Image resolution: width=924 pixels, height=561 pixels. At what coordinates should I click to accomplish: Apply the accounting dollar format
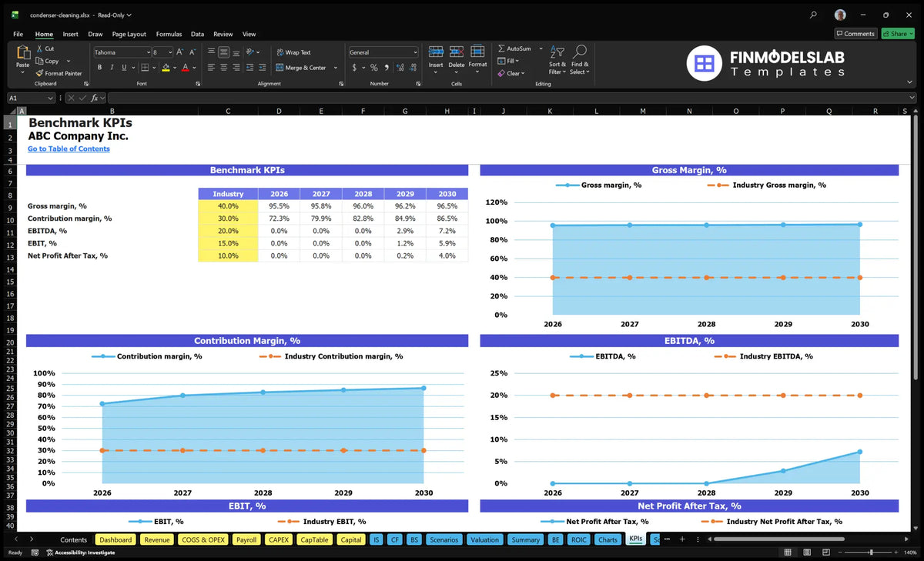[354, 68]
